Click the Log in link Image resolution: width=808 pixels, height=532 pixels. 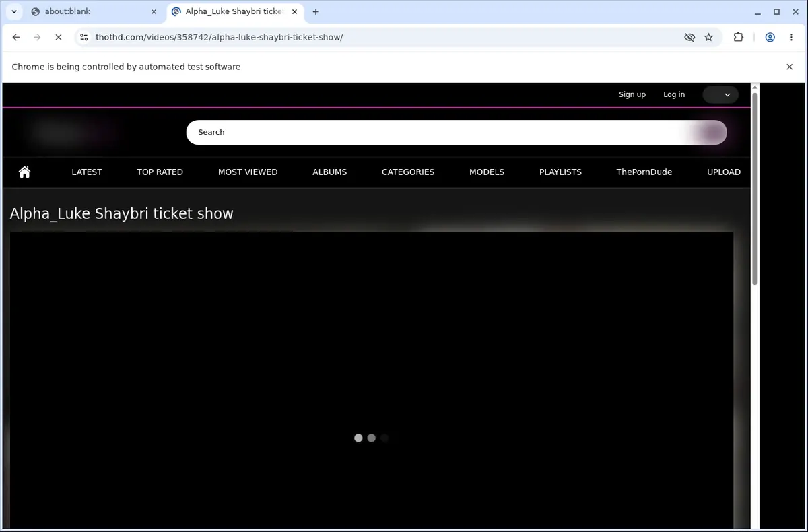point(674,95)
